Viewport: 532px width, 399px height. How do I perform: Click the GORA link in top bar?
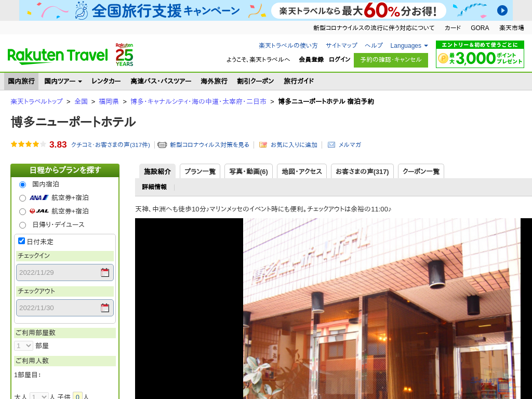(480, 28)
